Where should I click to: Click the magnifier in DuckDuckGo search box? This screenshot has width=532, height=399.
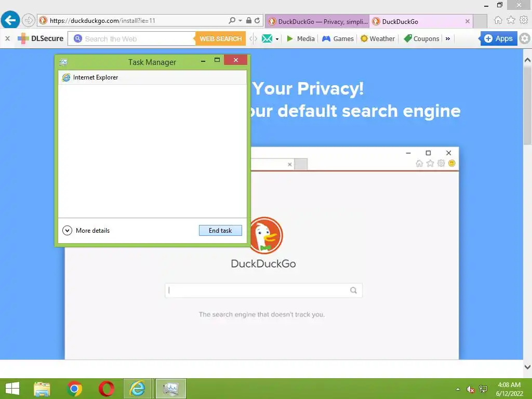pyautogui.click(x=353, y=290)
